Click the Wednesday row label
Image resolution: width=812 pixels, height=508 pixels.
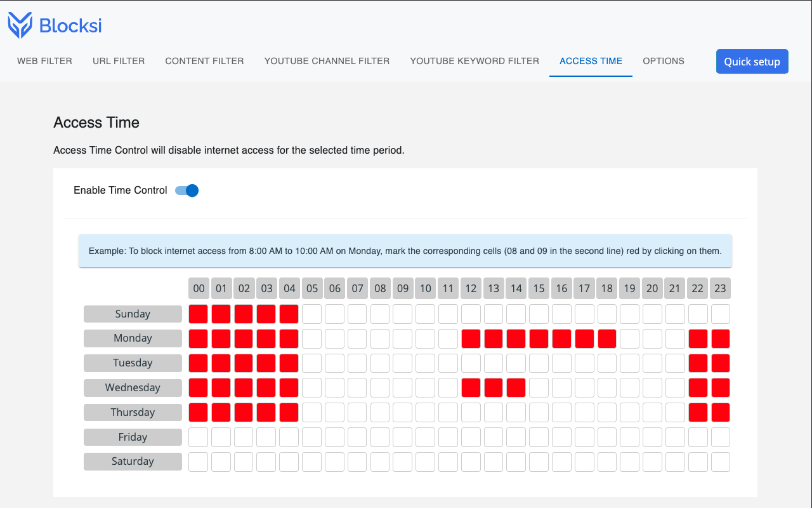coord(133,388)
